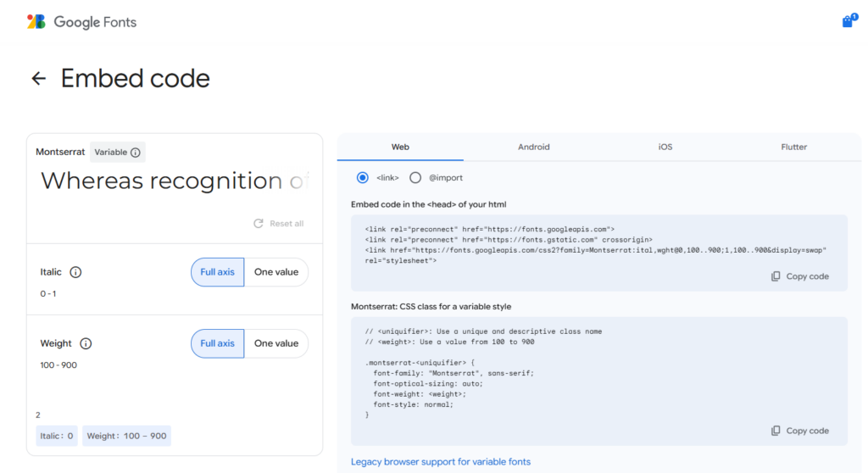Click the Google Fonts logo
Screen dimensions: 868x473
pos(81,22)
